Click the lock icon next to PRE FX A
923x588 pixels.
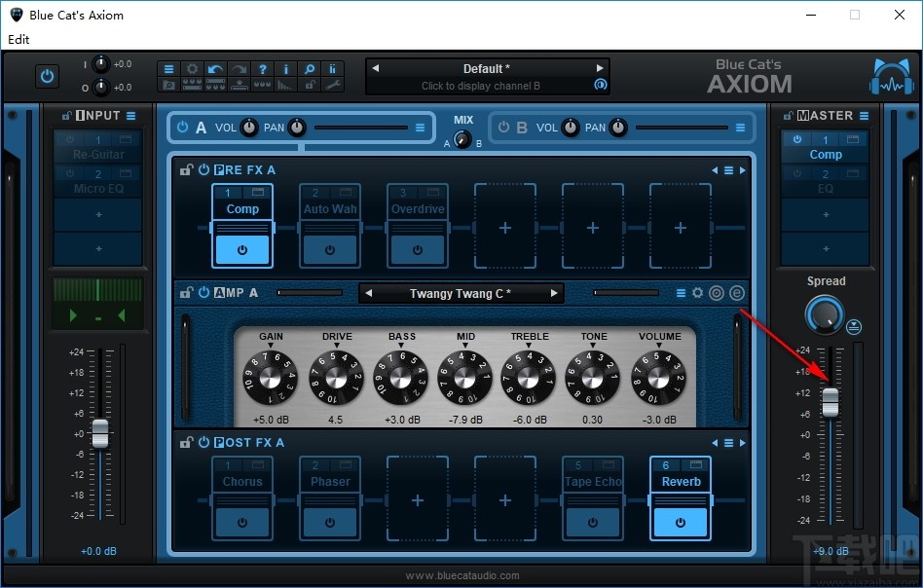click(x=187, y=170)
